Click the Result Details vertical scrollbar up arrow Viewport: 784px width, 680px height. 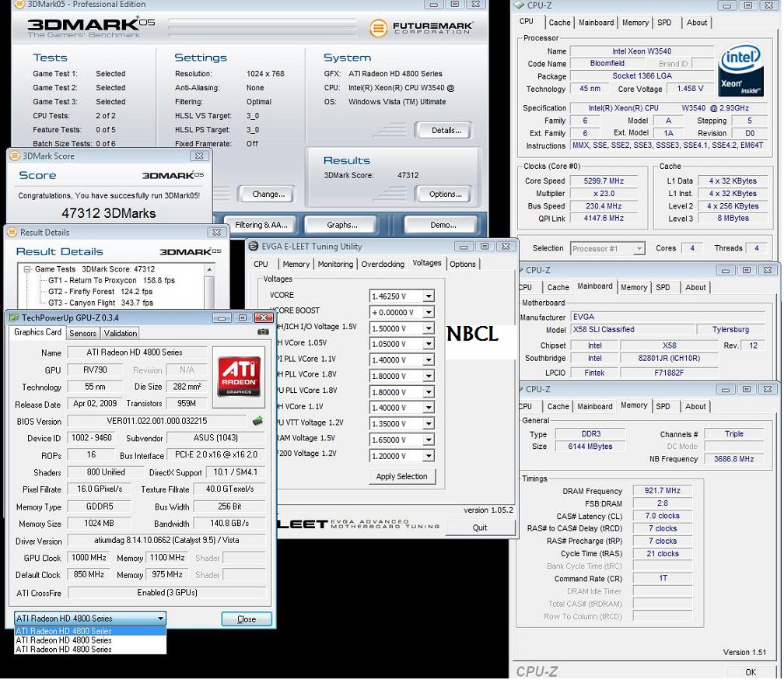coord(209,269)
